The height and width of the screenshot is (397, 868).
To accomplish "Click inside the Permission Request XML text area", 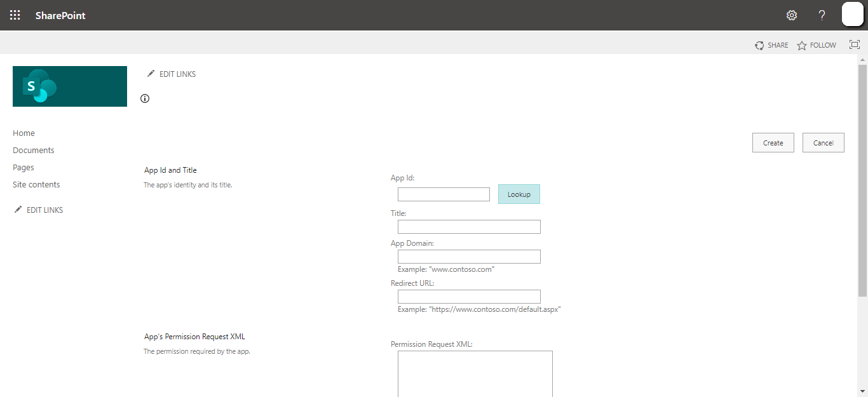I will pyautogui.click(x=475, y=374).
